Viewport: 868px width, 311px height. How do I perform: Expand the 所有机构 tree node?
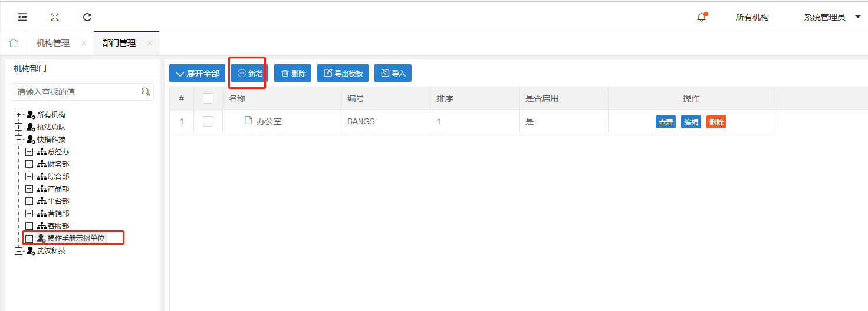(x=18, y=115)
